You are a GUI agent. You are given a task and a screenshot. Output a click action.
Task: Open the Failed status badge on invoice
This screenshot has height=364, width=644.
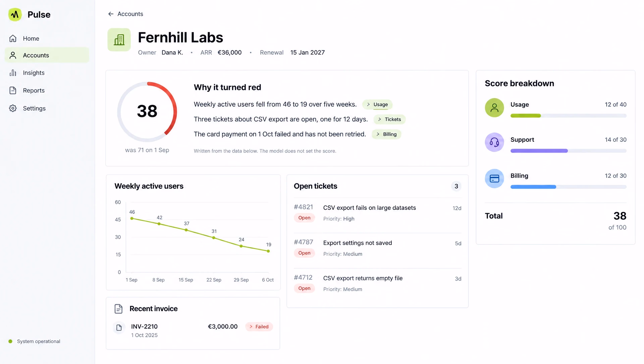pos(259,327)
